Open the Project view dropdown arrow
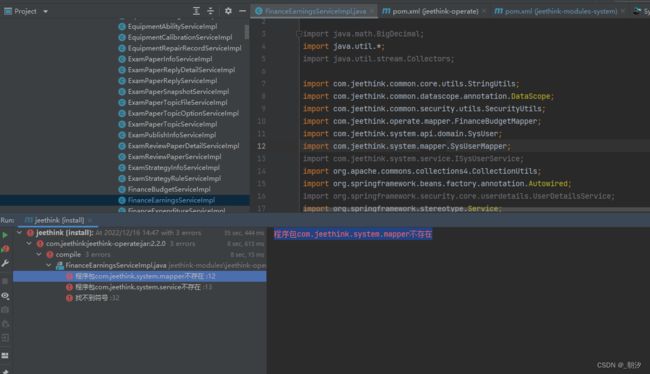Viewport: 650px width, 374px height. click(x=46, y=12)
